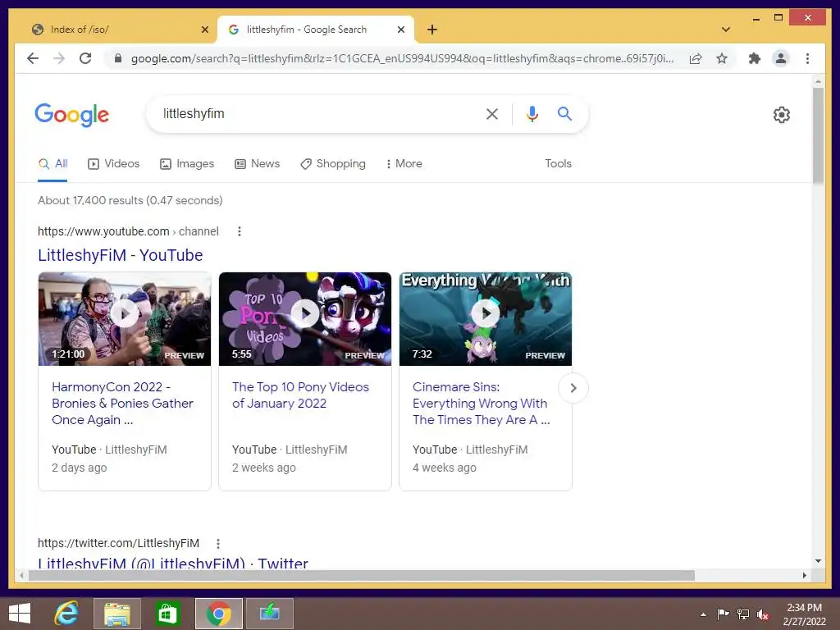The height and width of the screenshot is (630, 840).
Task: Open 'Cinemare Sins: Everything Wrong With' link
Action: (x=481, y=404)
